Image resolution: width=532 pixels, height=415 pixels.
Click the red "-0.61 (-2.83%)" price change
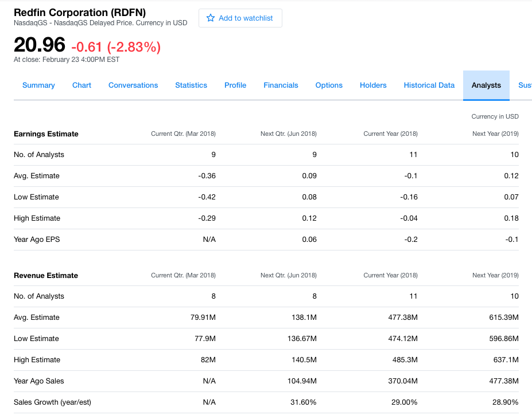click(116, 47)
